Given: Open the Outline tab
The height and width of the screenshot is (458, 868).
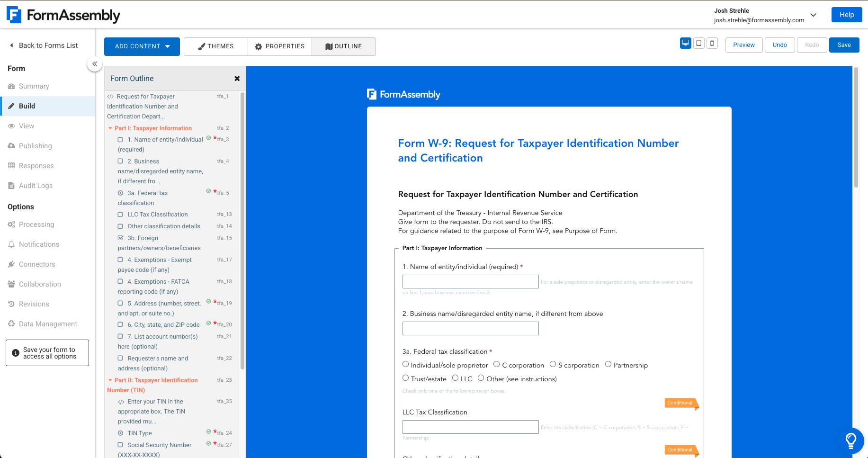Looking at the screenshot, I should (x=344, y=46).
